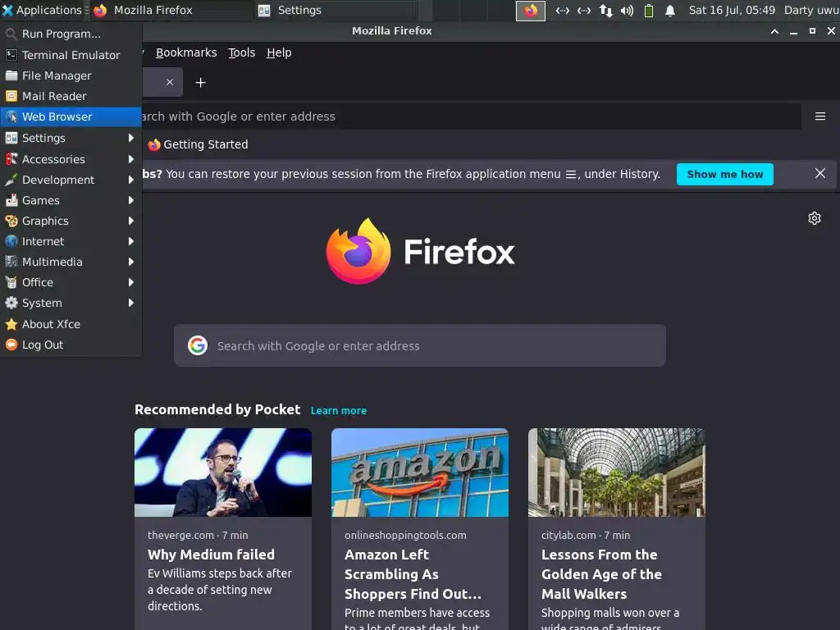Expand the Office submenu arrow
The image size is (840, 630).
coord(130,282)
